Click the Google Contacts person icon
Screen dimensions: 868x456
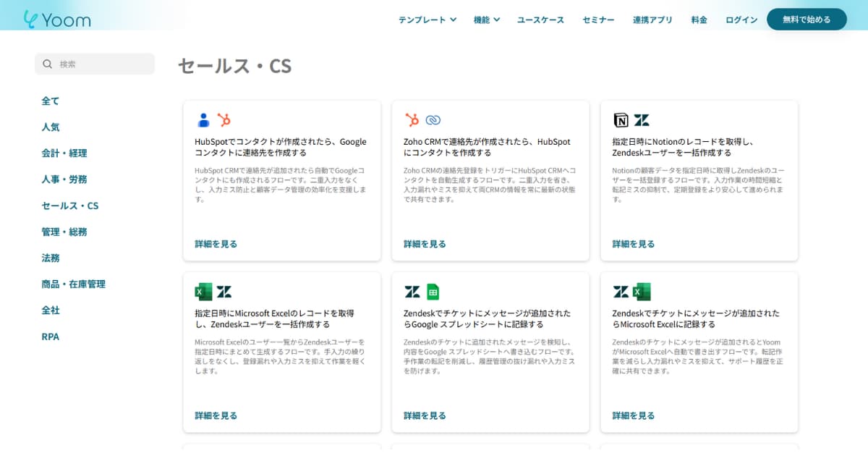(x=203, y=120)
